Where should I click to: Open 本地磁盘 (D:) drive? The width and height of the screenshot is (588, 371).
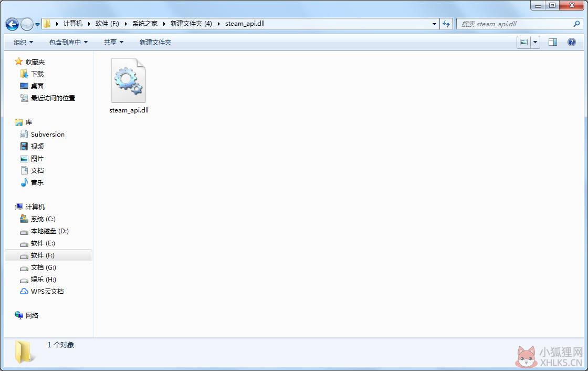point(50,231)
